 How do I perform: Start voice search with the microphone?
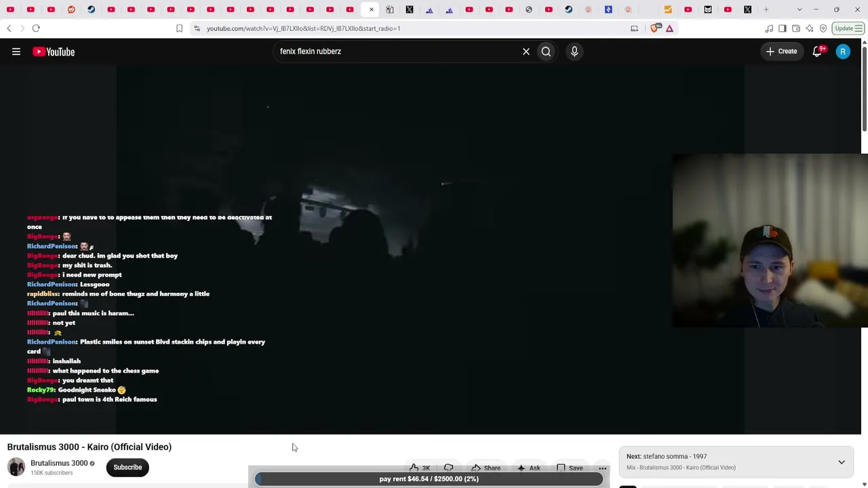(574, 52)
